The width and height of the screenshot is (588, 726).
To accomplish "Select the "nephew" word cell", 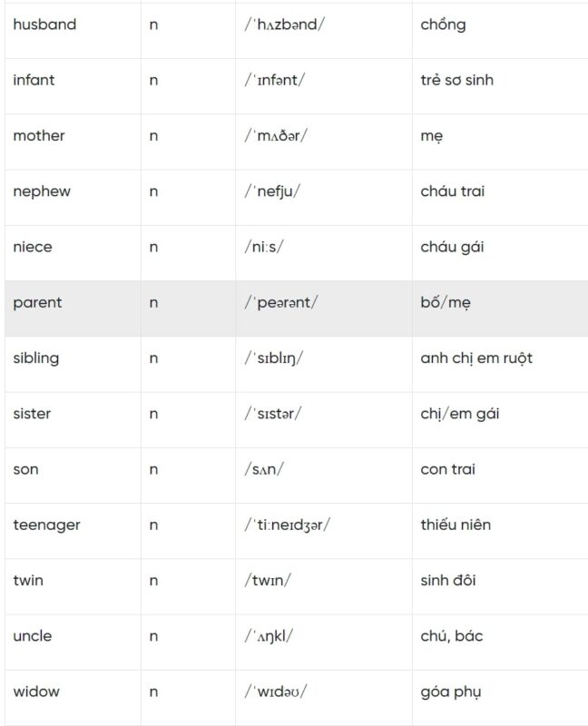I will pyautogui.click(x=42, y=191).
